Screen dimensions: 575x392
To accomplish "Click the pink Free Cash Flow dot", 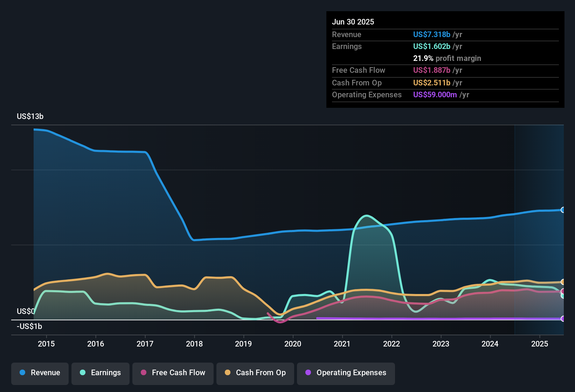I will pyautogui.click(x=144, y=372).
